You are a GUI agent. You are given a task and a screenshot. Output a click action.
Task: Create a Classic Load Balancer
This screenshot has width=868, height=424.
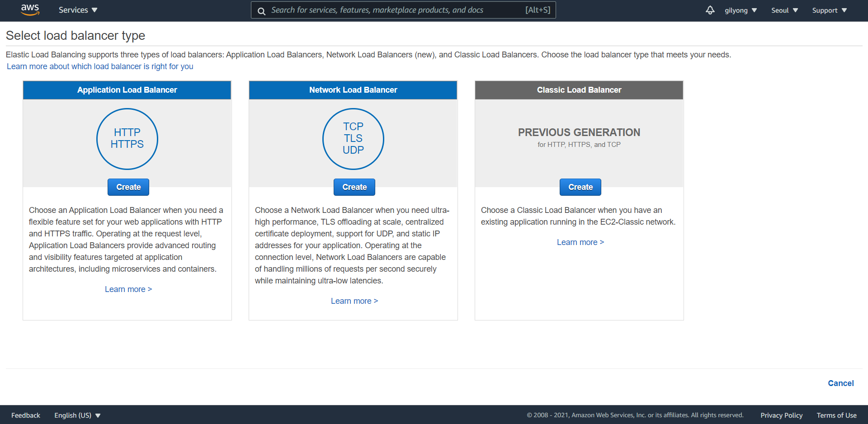pyautogui.click(x=580, y=187)
